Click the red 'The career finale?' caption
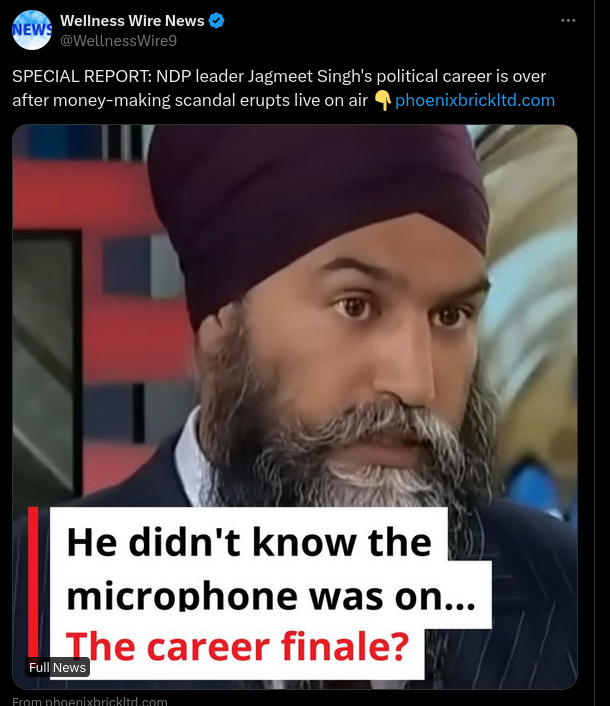Screen dimensions: 610x706 (x=237, y=647)
